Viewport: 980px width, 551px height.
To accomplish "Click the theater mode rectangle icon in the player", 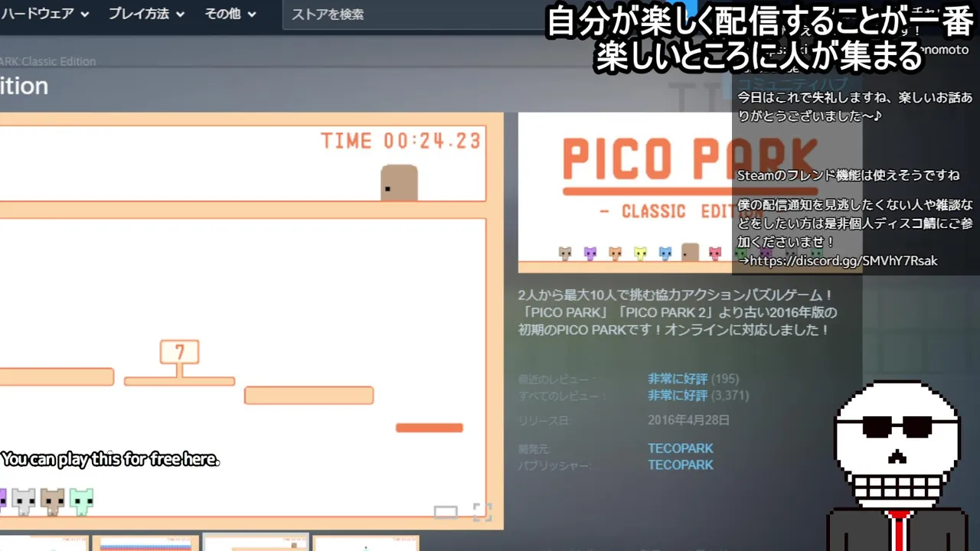I will click(446, 512).
